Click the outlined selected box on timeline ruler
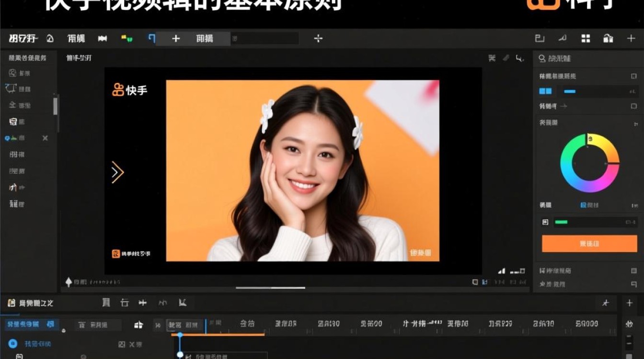This screenshot has height=359, width=644. 185,325
